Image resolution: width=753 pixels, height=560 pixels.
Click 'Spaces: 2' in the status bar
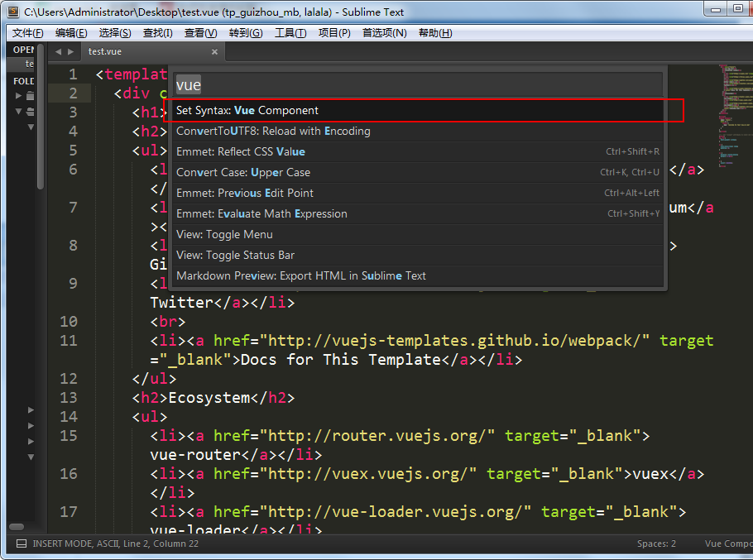[x=655, y=543]
